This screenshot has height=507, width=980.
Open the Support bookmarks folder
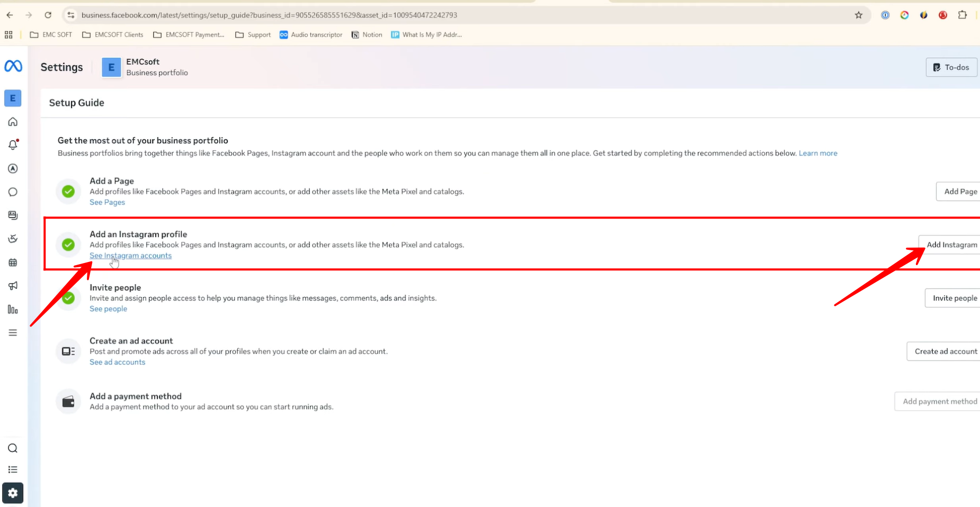[x=253, y=35]
